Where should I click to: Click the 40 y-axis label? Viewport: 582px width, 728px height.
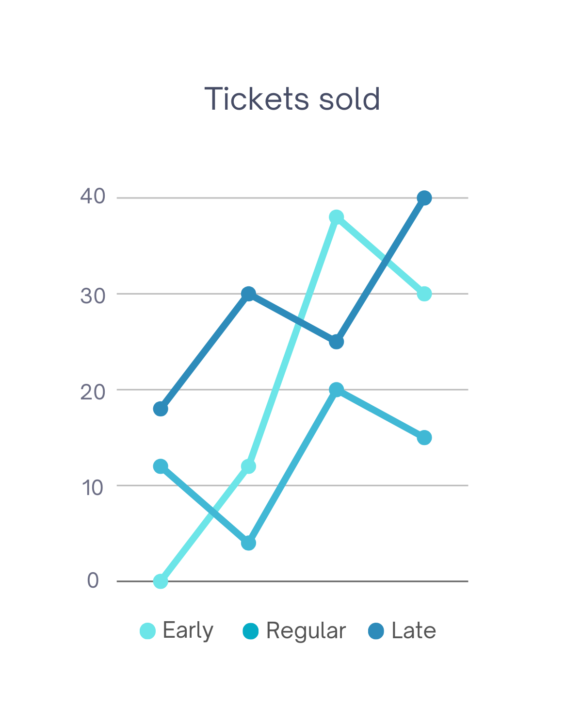(93, 197)
